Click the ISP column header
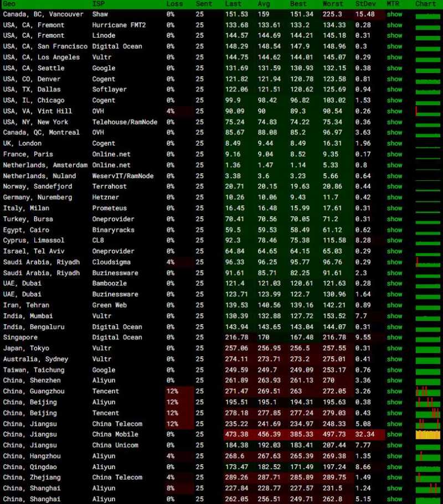The width and height of the screenshot is (443, 504). (99, 4)
